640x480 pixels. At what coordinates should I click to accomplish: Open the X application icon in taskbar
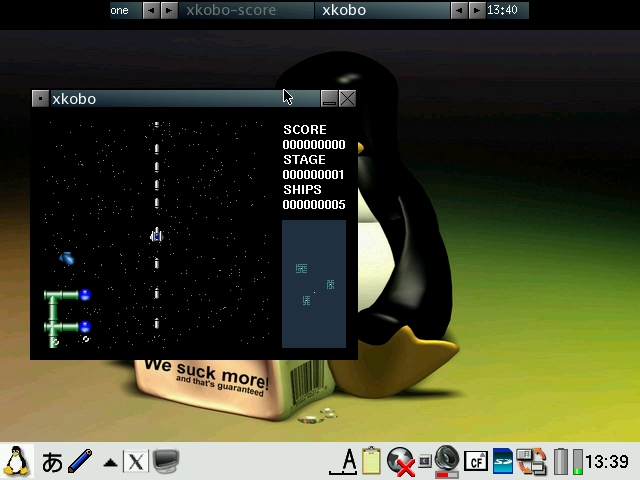click(x=136, y=462)
